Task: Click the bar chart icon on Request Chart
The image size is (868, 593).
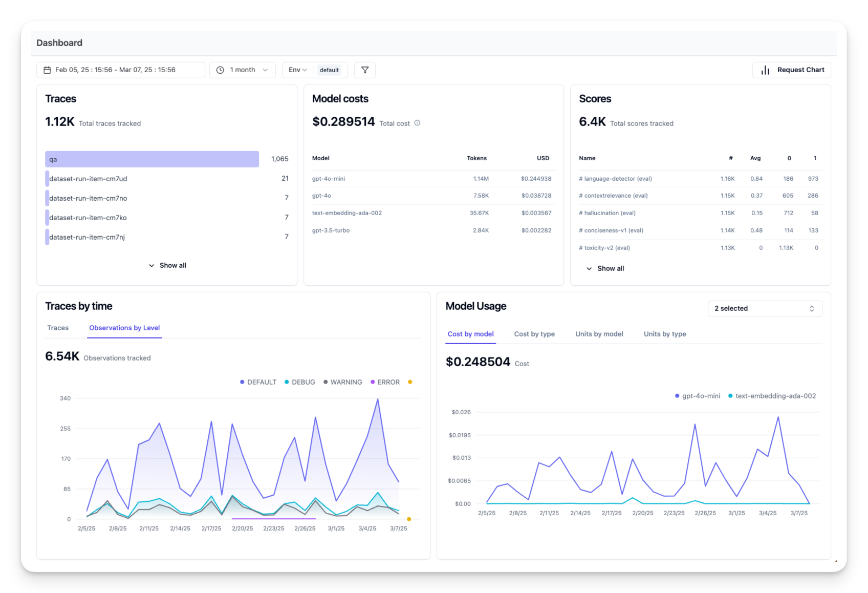Action: coord(765,70)
